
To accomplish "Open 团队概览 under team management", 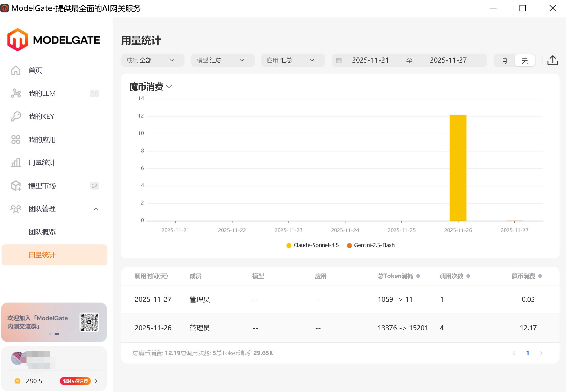I will 43,232.
